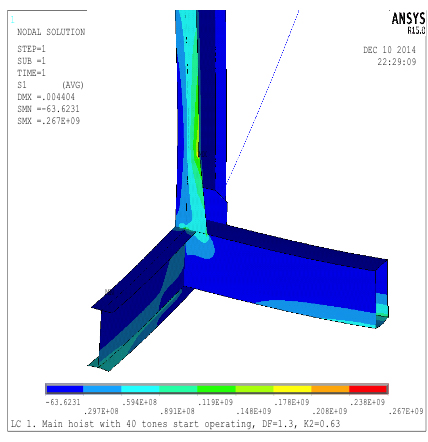Click the green high-stress zone on the column
Image resolution: width=428 pixels, height=442 pixels.
(196, 143)
